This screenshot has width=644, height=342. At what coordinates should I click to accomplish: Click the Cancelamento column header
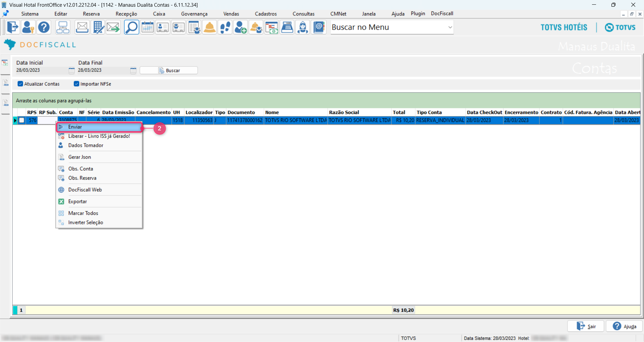(x=154, y=112)
